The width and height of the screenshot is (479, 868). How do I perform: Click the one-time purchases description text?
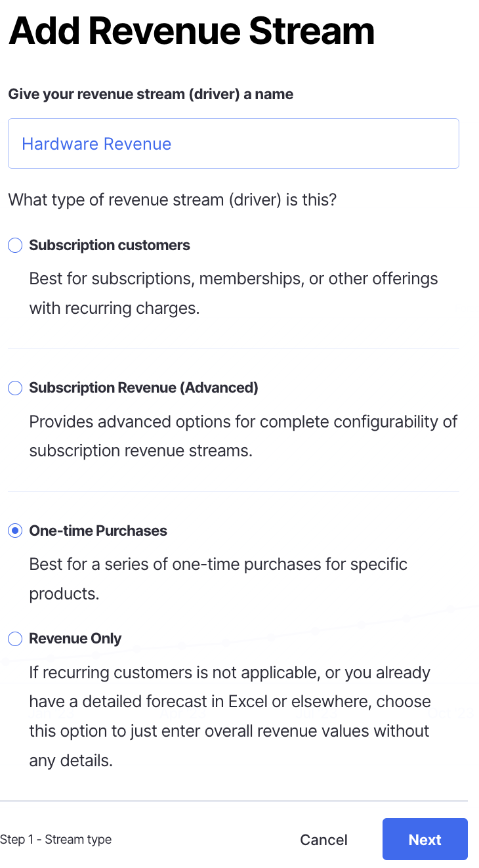pyautogui.click(x=218, y=578)
